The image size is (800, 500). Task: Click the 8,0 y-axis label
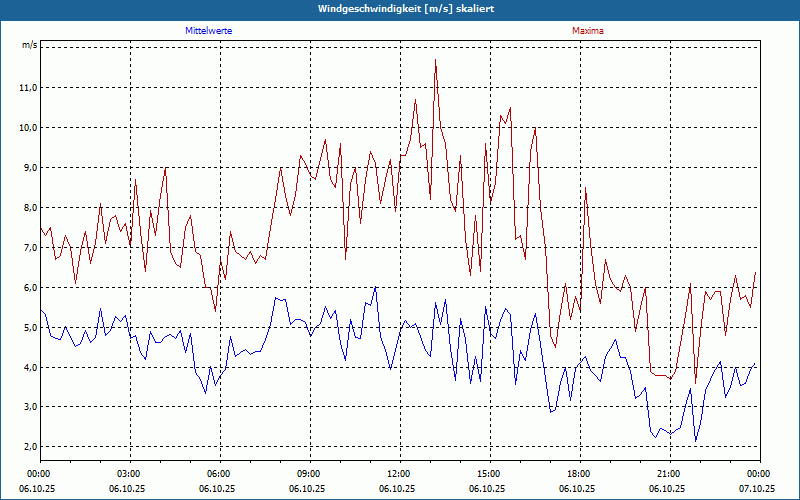[x=30, y=208]
